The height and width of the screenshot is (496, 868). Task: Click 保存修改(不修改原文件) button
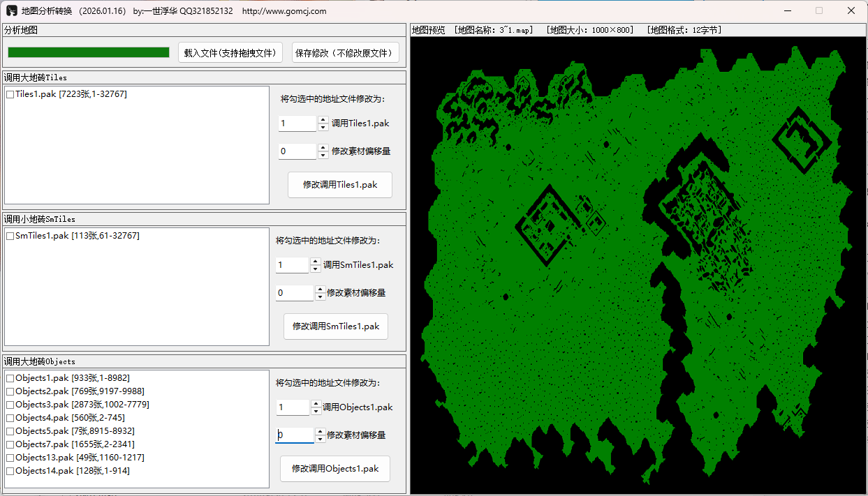[x=346, y=52]
